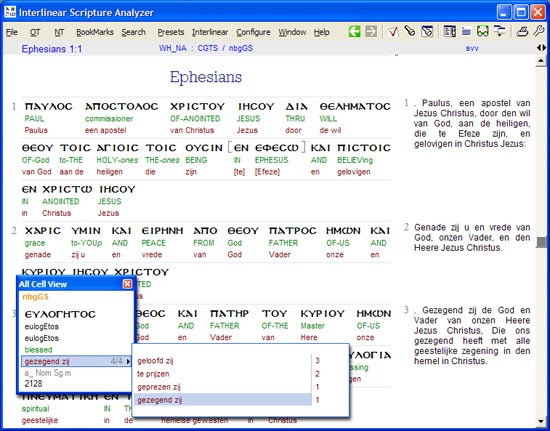This screenshot has width=550, height=431.
Task: Click Greek word ΠΑΤΗΡ in verse 3
Action: pos(229,314)
